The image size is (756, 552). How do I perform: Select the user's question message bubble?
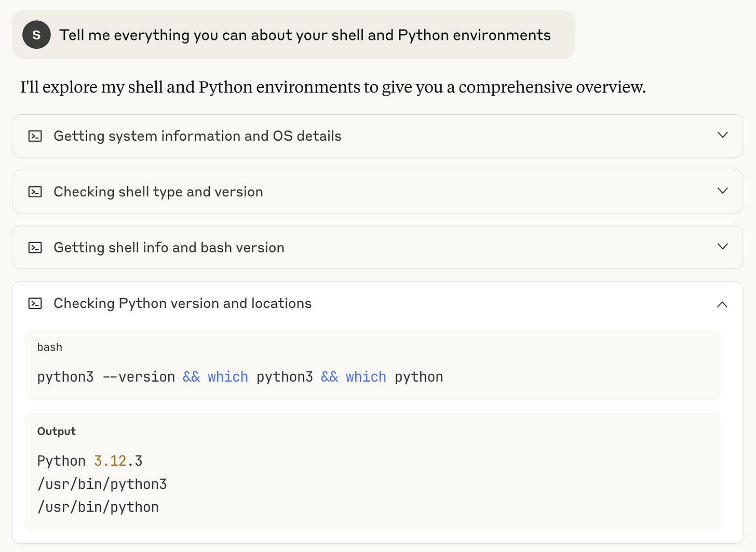point(305,34)
